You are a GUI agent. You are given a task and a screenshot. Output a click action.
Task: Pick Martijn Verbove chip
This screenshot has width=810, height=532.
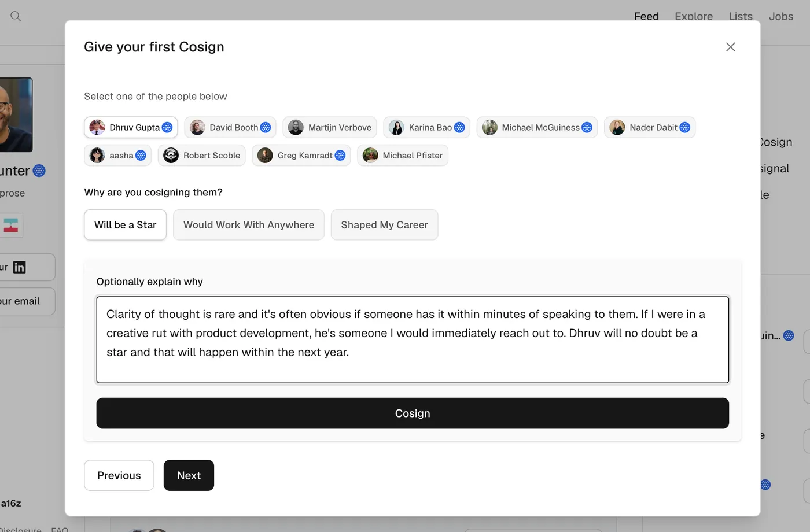[x=330, y=127]
